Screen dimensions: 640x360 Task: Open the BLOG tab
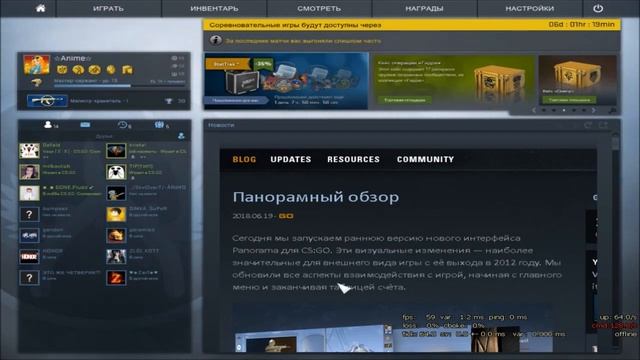(244, 159)
